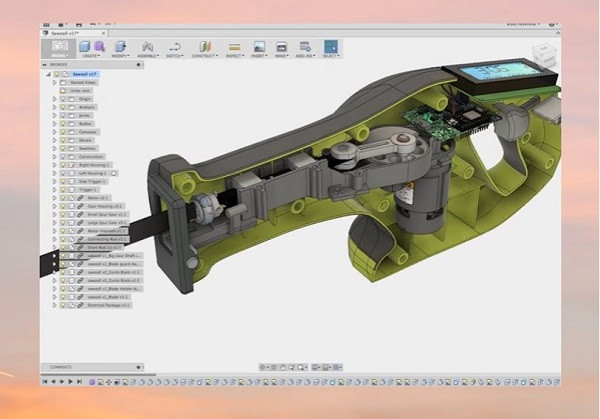Expand the Named Views folder
The width and height of the screenshot is (600, 419).
point(55,82)
